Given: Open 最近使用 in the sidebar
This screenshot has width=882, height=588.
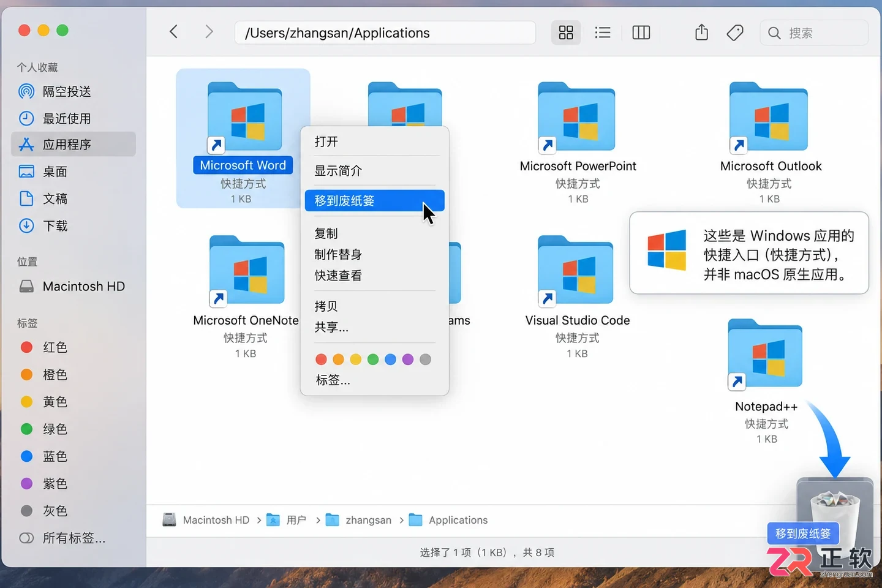Looking at the screenshot, I should (x=73, y=119).
